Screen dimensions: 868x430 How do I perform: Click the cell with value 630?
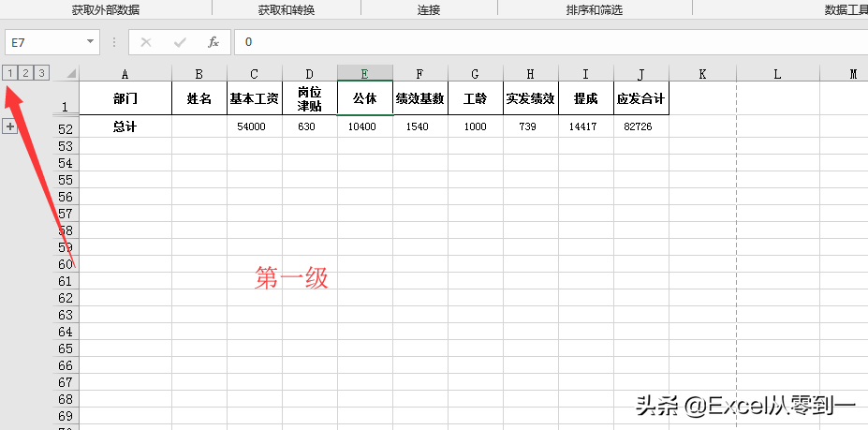[x=310, y=126]
